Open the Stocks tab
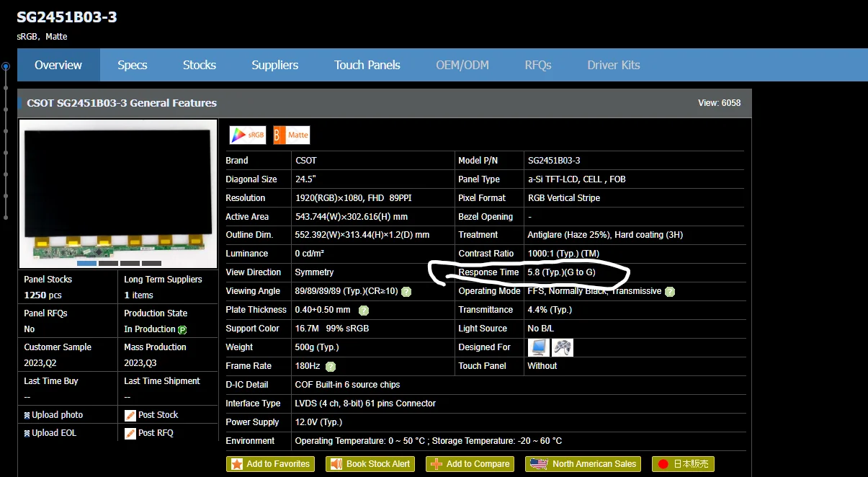This screenshot has width=868, height=477. (x=200, y=65)
